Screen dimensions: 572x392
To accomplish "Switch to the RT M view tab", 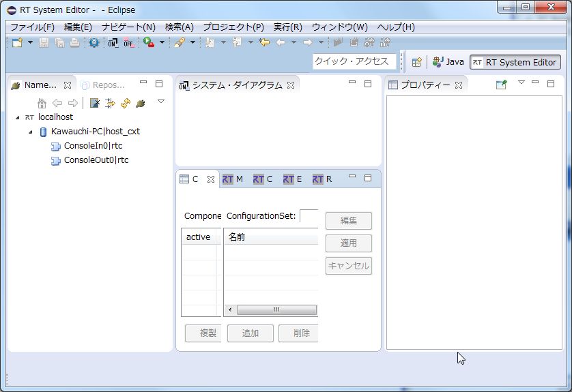I will 232,179.
